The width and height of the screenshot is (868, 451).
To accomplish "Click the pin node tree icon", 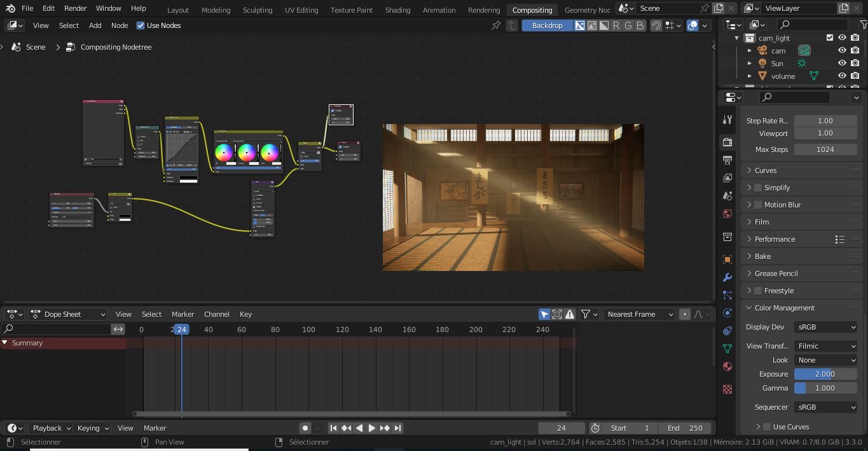I will tap(496, 25).
